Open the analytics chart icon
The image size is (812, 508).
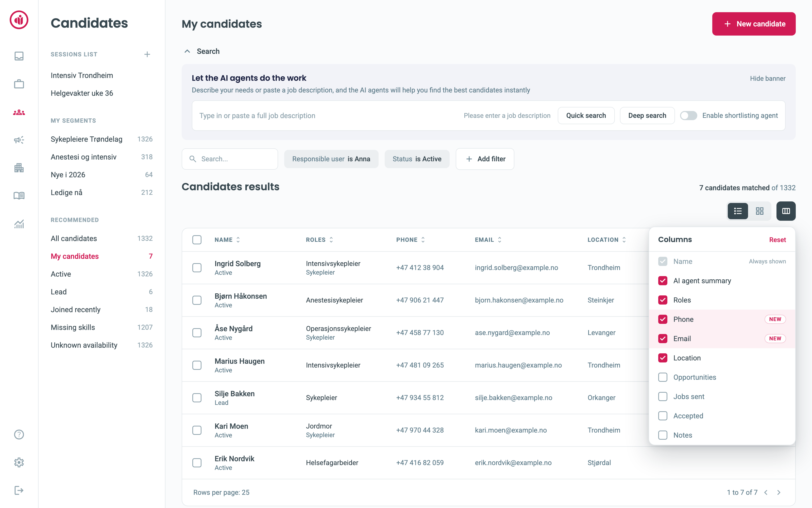tap(19, 224)
